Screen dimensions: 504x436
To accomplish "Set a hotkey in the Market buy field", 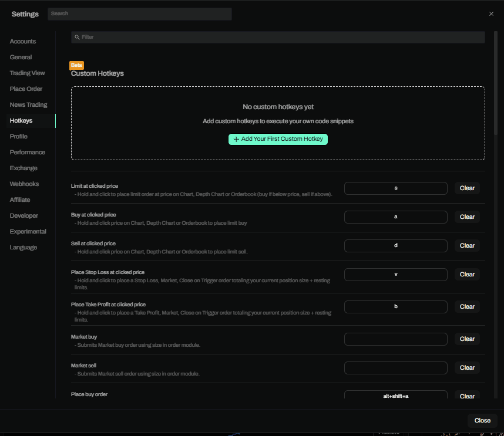I will click(395, 339).
